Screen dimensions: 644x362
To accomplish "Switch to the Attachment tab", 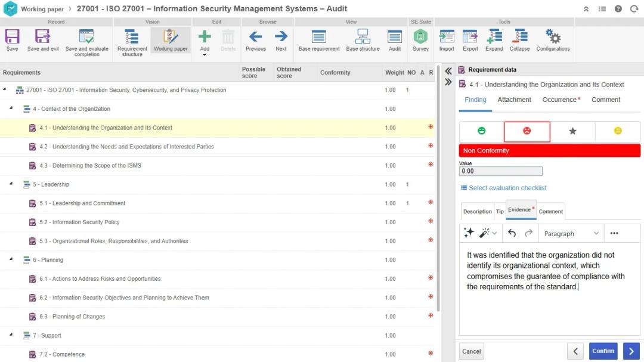I will click(x=514, y=100).
